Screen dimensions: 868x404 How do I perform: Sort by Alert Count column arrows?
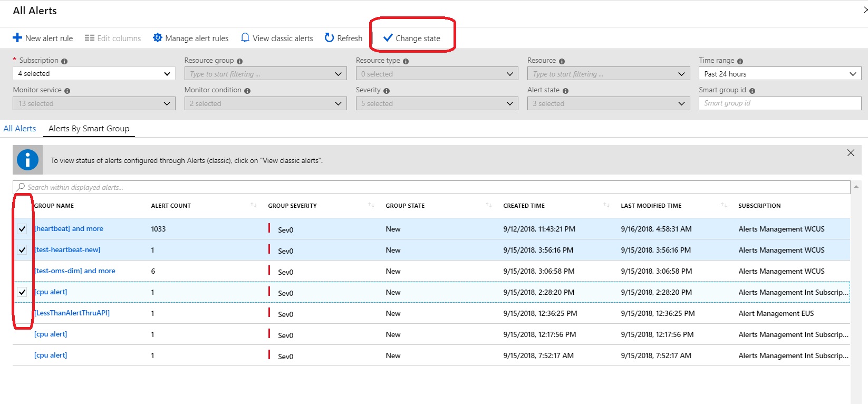[254, 205]
